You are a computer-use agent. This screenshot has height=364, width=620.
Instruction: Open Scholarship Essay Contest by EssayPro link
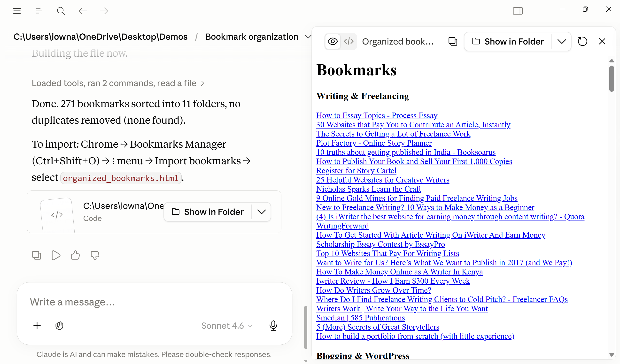click(380, 244)
